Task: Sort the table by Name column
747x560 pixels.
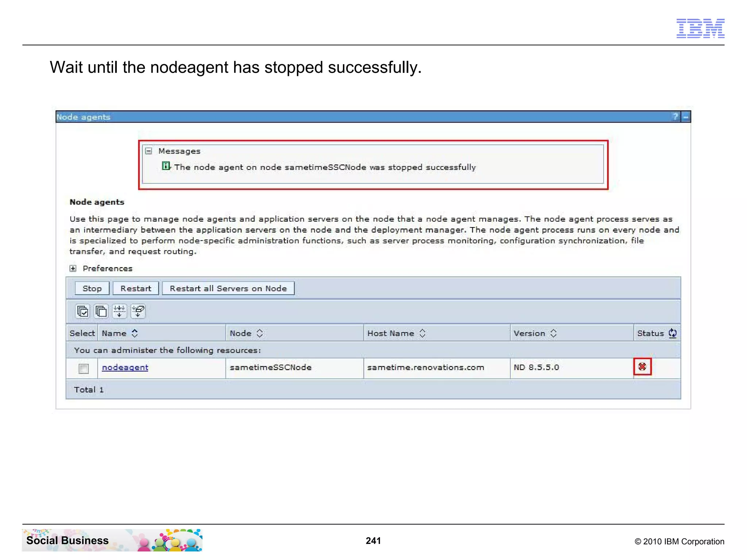Action: pos(135,333)
